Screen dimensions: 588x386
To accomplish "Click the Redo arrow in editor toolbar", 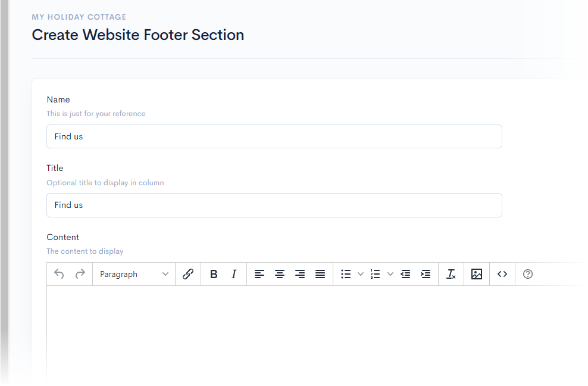I will pyautogui.click(x=80, y=274).
